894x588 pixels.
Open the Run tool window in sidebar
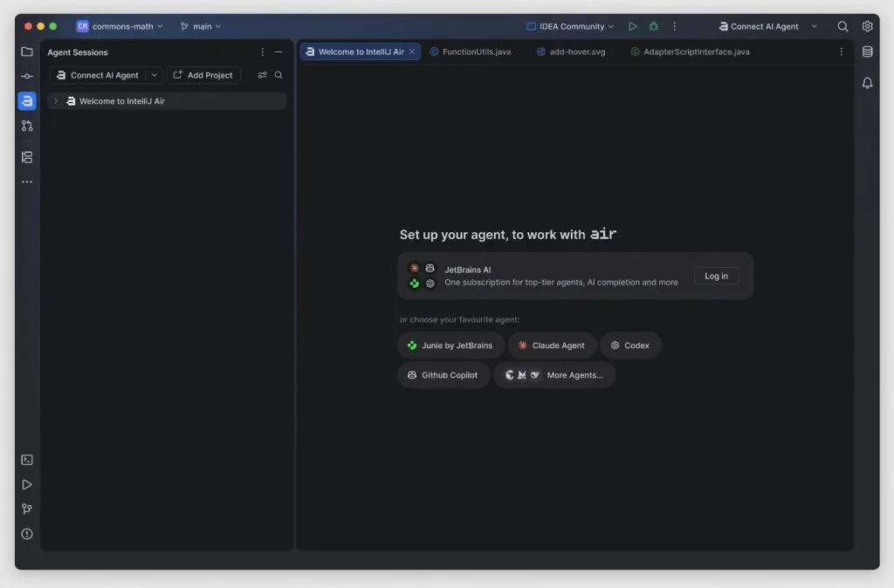click(27, 485)
